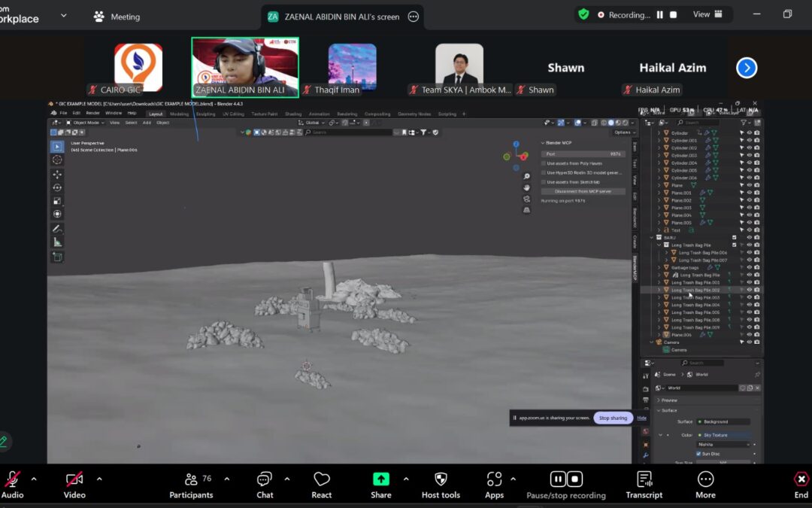Viewport: 812px width, 508px height.
Task: Click the Add Cube tool icon
Action: pyautogui.click(x=57, y=257)
